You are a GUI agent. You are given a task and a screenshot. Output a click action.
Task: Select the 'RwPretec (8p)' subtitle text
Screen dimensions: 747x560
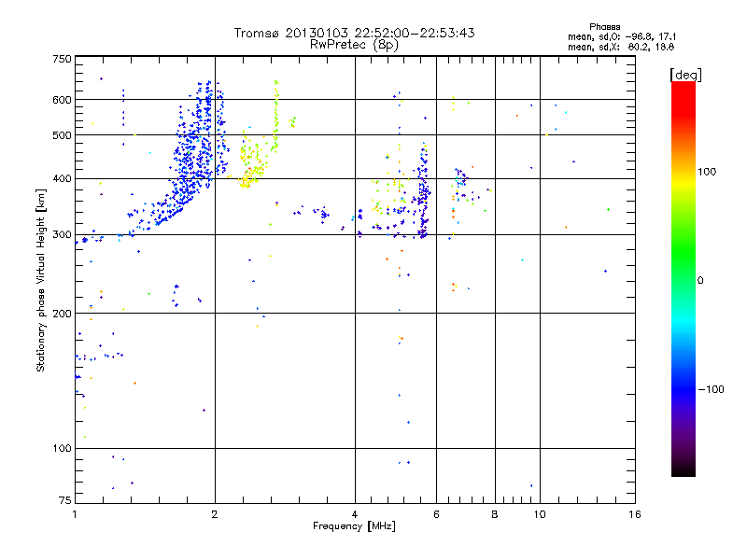[355, 45]
